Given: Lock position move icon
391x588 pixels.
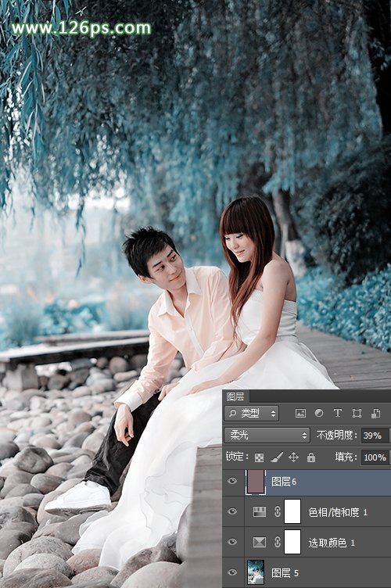Looking at the screenshot, I should coord(293,457).
